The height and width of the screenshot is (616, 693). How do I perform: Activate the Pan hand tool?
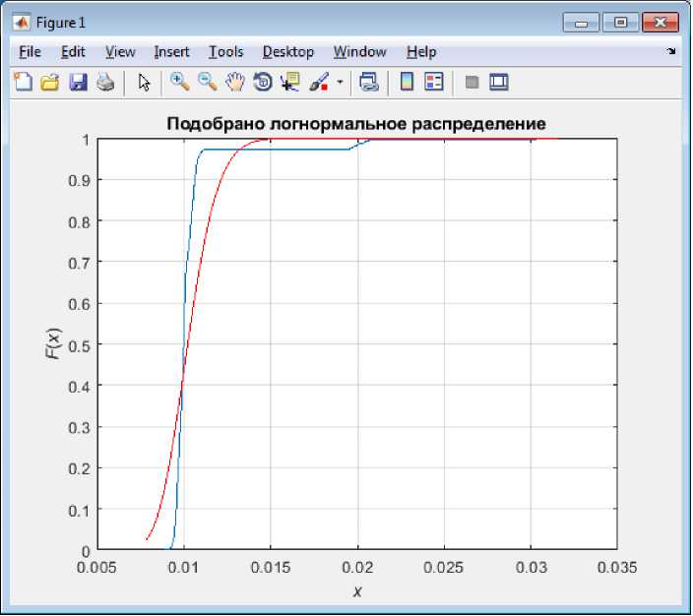click(x=234, y=83)
